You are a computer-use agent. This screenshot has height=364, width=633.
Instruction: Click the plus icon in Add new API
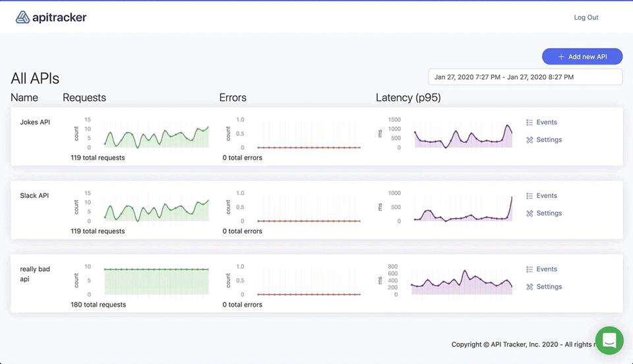(x=560, y=57)
